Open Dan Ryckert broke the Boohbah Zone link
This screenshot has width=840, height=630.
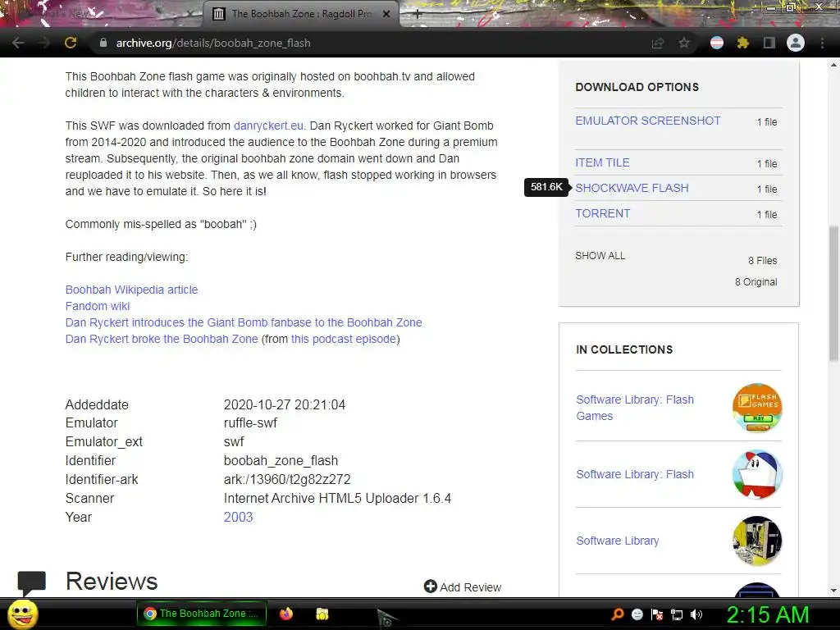[162, 339]
